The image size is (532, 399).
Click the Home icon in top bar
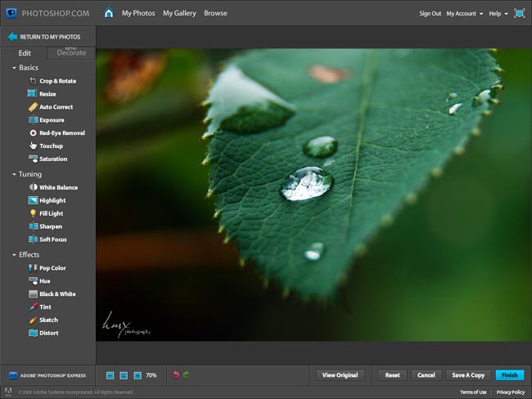pos(109,13)
